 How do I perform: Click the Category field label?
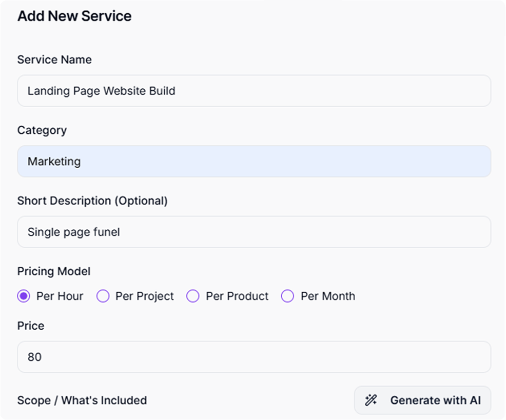point(42,130)
